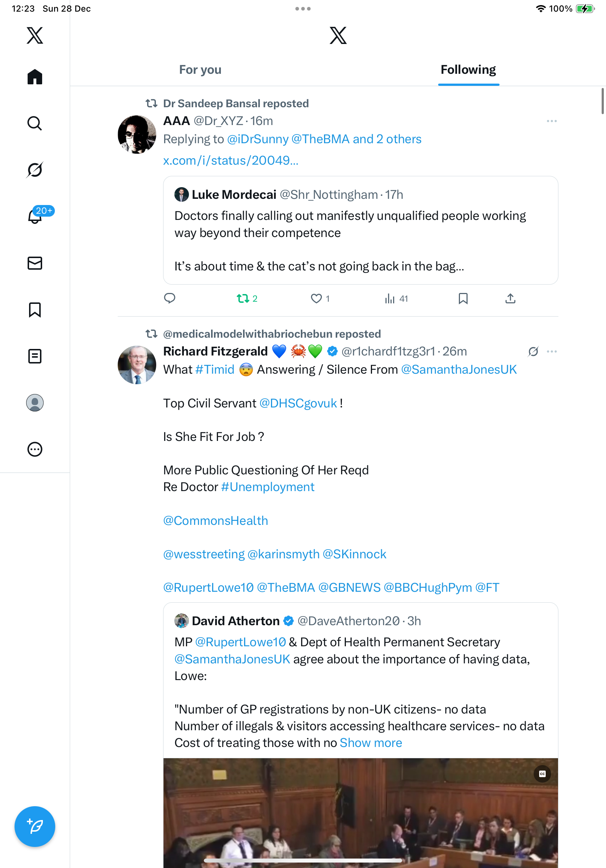606x868 pixels.
Task: Bookmark the AAA post
Action: click(x=463, y=299)
